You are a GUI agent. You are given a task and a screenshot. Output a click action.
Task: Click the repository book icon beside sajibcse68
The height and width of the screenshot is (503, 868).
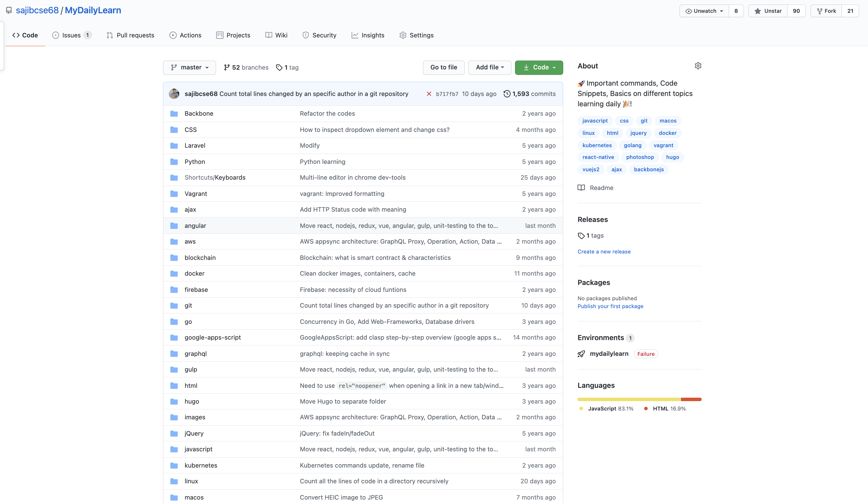[x=9, y=11]
